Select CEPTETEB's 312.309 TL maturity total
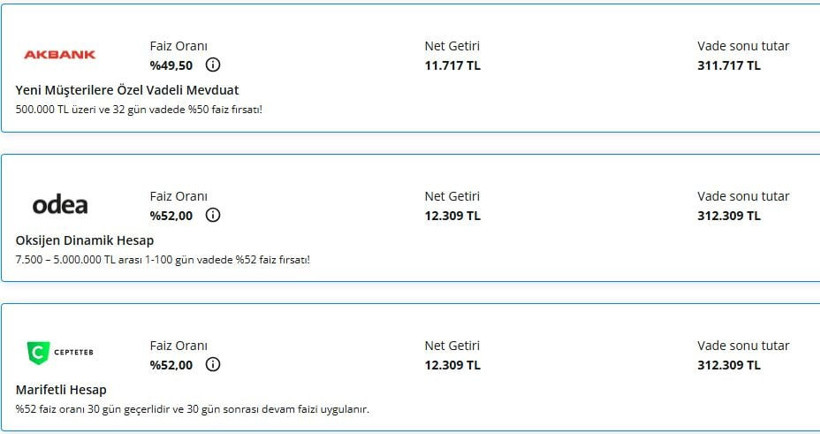The width and height of the screenshot is (820, 434). pos(728,365)
